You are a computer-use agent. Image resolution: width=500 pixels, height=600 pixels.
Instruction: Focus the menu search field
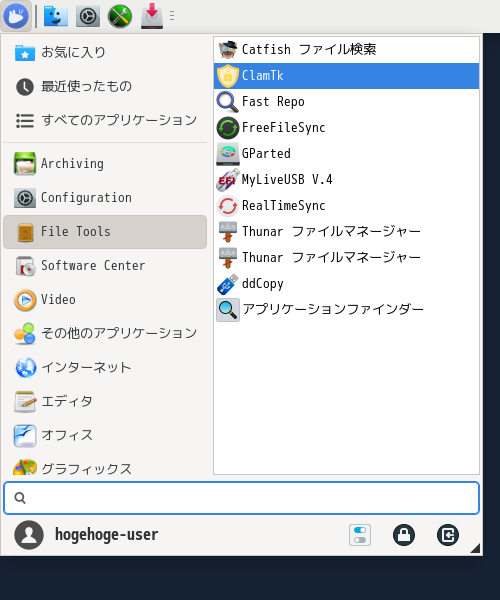tap(241, 498)
